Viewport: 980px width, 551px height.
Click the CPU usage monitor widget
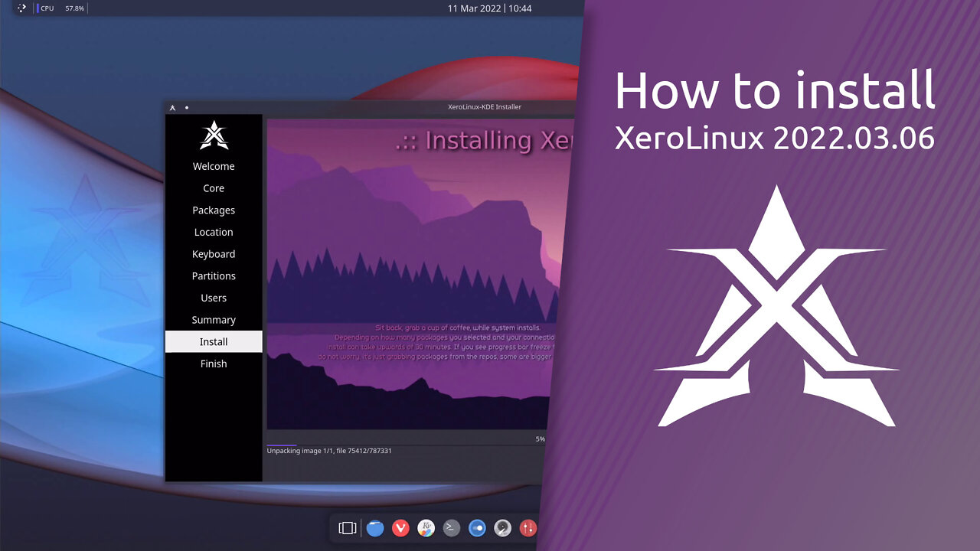click(60, 8)
